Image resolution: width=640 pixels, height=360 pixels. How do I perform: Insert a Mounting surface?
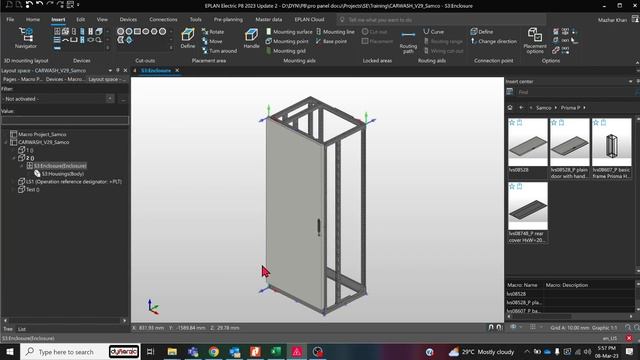tap(289, 31)
